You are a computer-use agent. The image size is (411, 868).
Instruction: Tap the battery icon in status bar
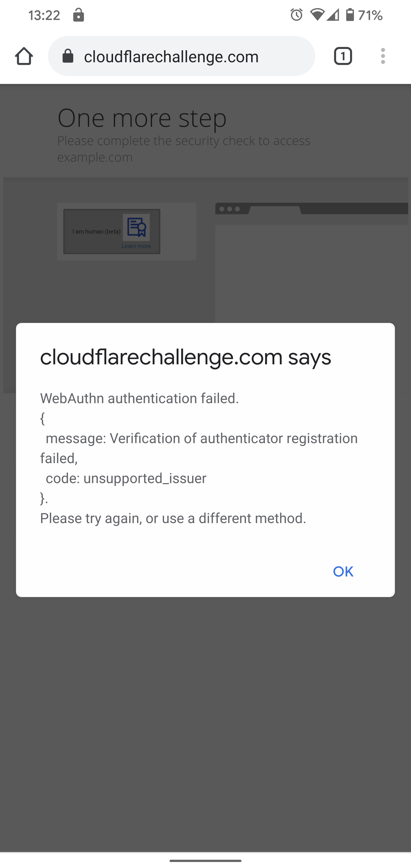(350, 15)
